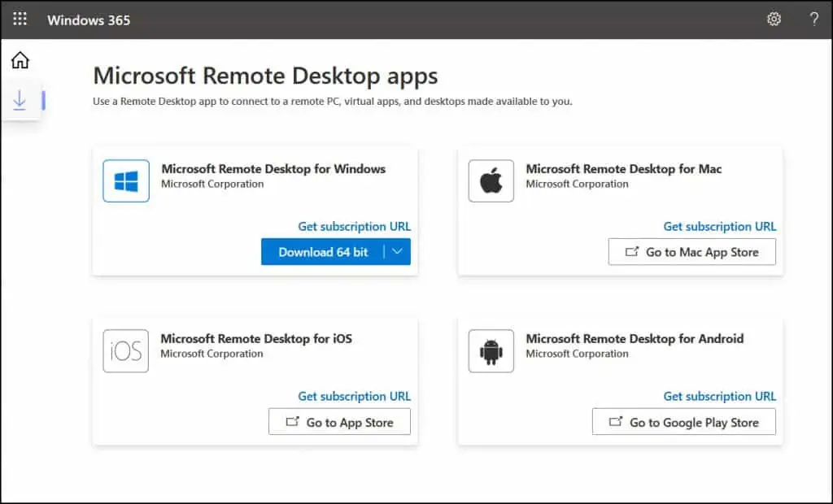Click the Apple logo app icon
The image size is (833, 504).
[x=491, y=181]
